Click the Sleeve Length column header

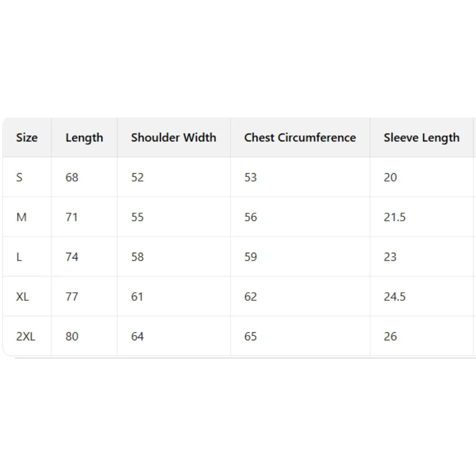click(x=421, y=138)
